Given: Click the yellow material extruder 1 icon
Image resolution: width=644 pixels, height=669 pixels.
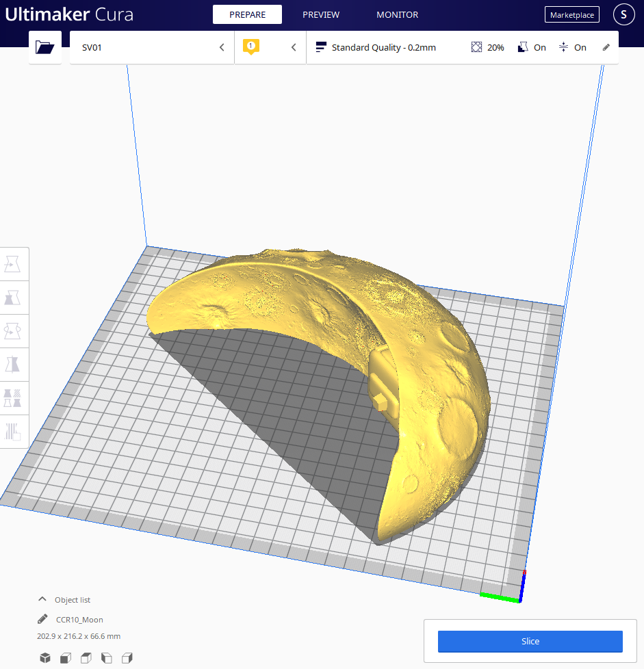Looking at the screenshot, I should point(251,47).
